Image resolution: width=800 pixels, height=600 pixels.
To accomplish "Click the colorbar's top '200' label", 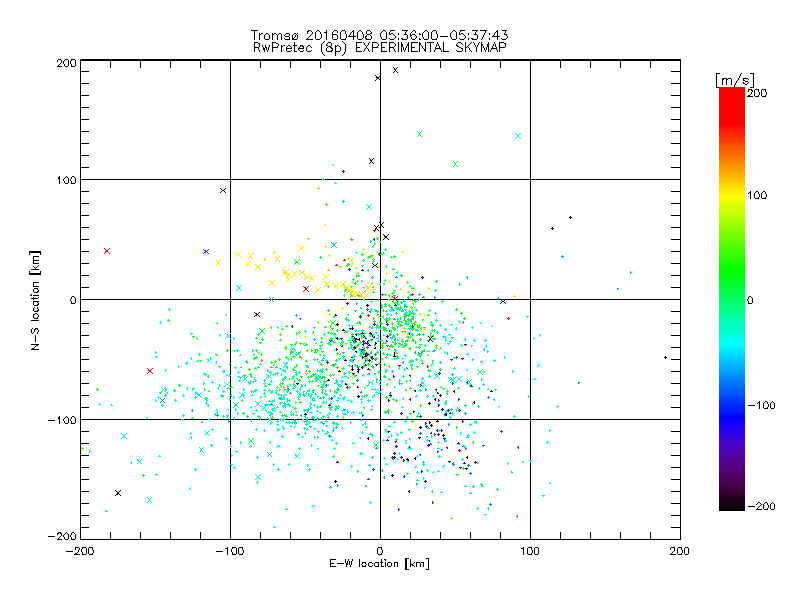I will coord(757,93).
